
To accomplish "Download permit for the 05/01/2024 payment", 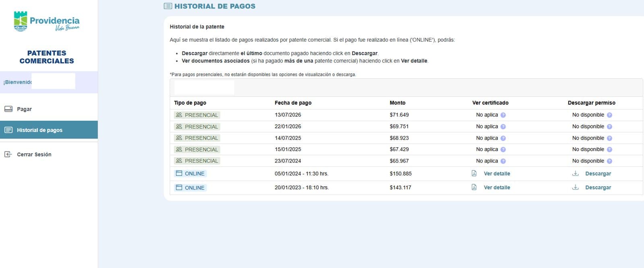I will [598, 174].
